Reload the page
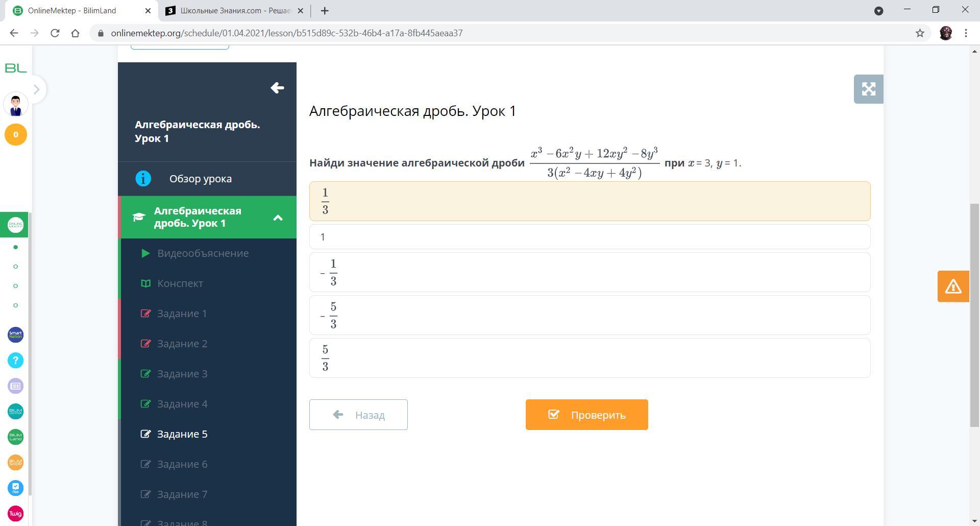The image size is (980, 526). [55, 33]
